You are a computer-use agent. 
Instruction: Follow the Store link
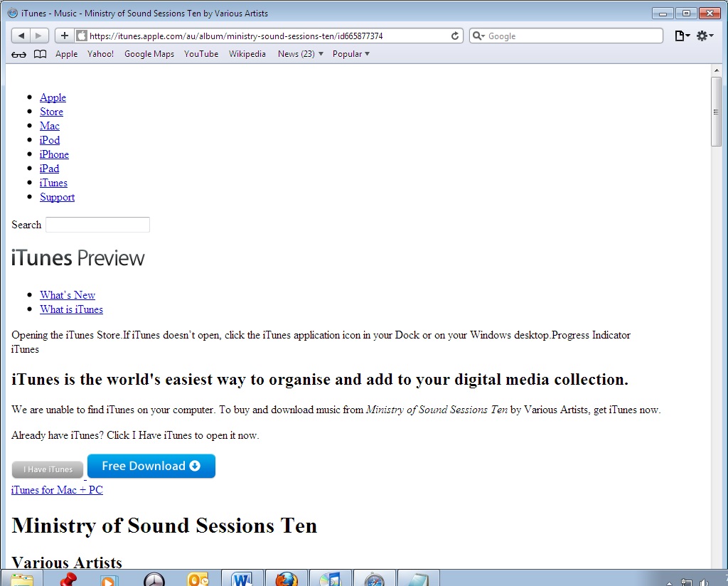point(51,112)
